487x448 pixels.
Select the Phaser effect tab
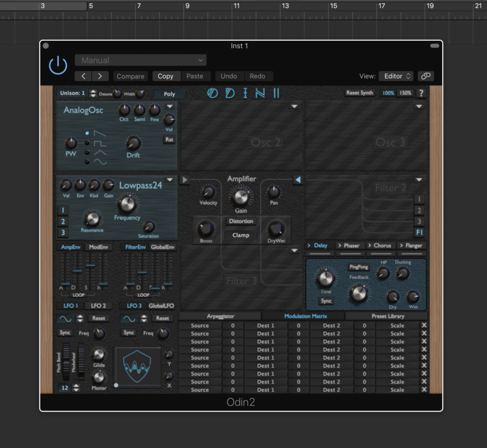pos(349,245)
